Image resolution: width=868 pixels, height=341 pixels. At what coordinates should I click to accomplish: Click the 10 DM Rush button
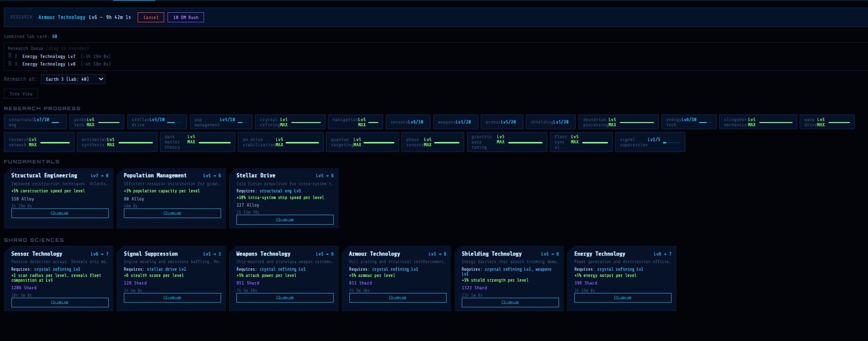[186, 18]
